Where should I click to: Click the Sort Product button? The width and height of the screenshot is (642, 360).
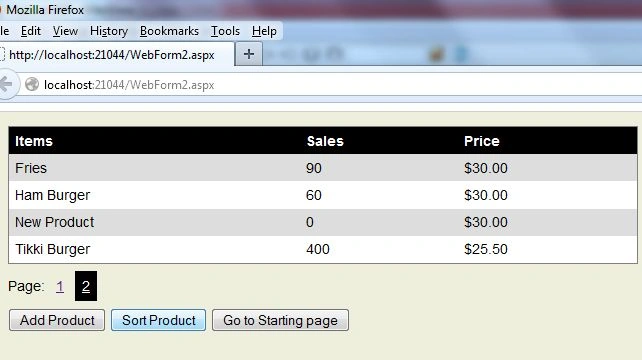(x=158, y=320)
